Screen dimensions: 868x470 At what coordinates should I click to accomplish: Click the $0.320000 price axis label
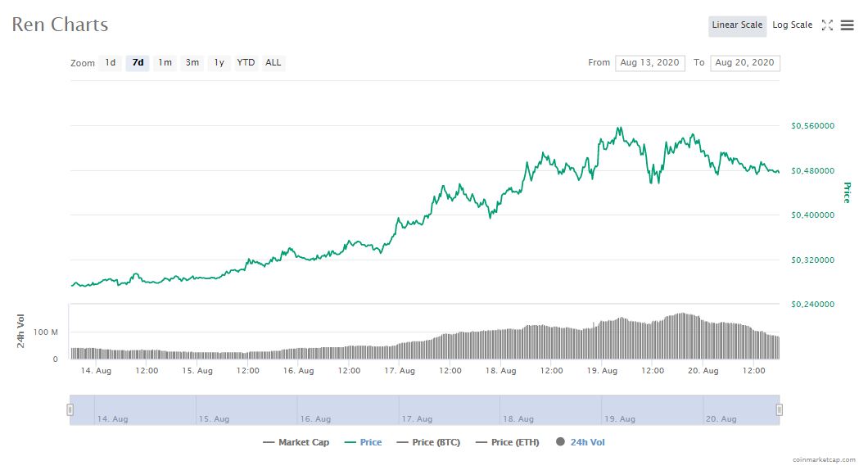(812, 260)
